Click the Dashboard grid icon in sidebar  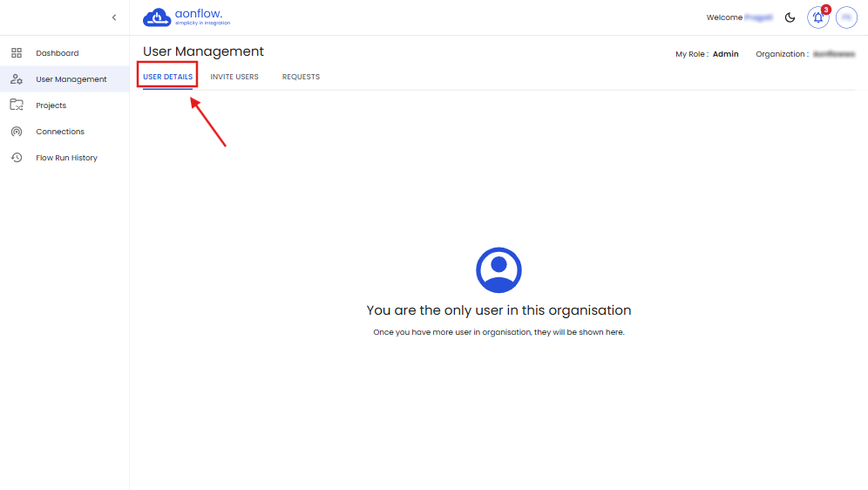point(16,53)
